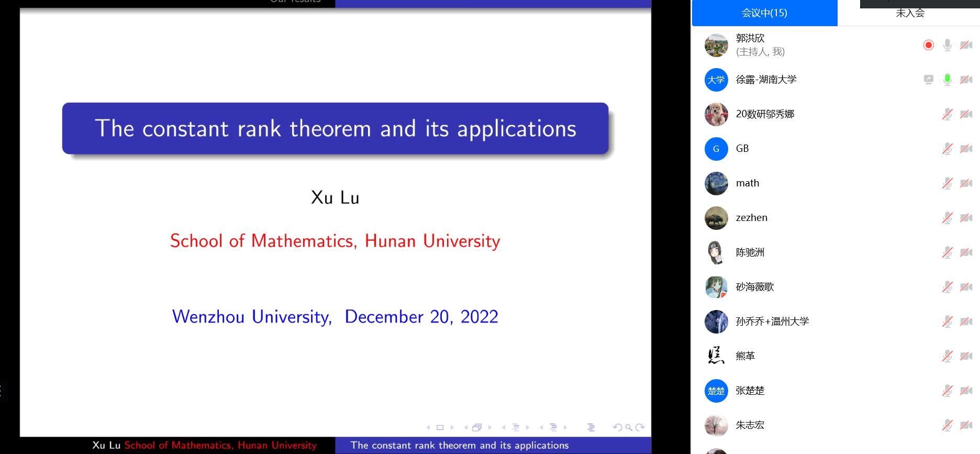Click the avatar of participant math
Screen dimensions: 980x454
[x=716, y=183]
